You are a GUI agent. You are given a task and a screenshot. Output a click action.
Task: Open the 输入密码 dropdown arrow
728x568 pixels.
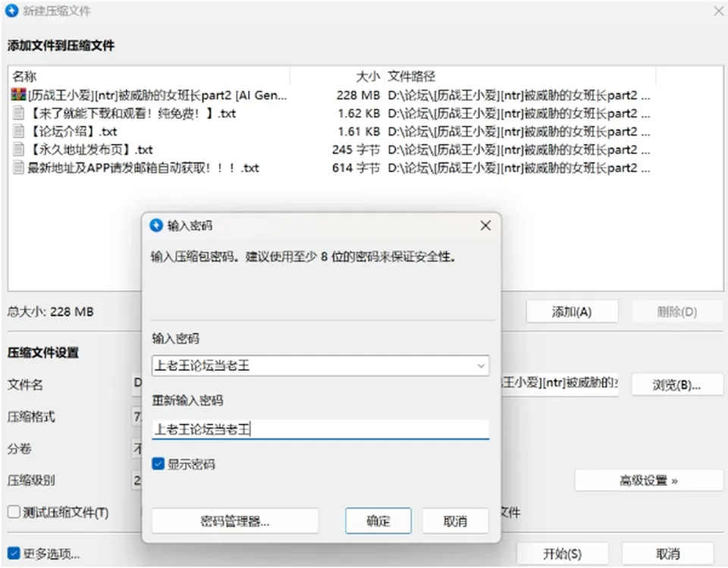(x=481, y=366)
